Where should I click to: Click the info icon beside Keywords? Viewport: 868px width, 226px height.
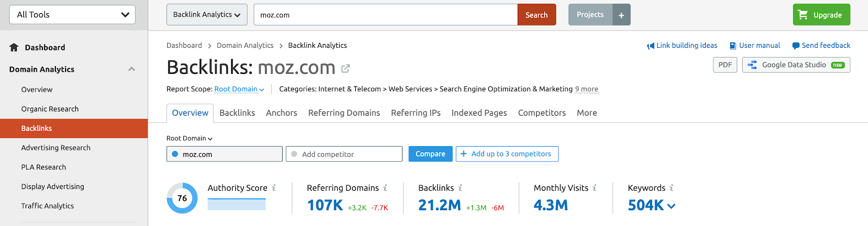pos(672,187)
